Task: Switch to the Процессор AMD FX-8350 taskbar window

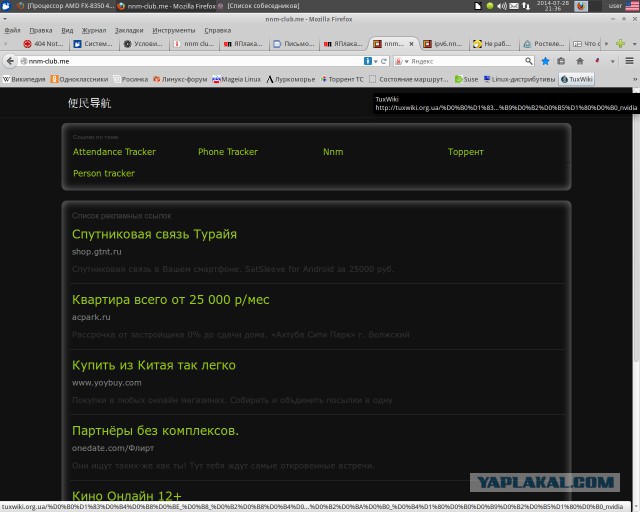Action: coord(65,6)
